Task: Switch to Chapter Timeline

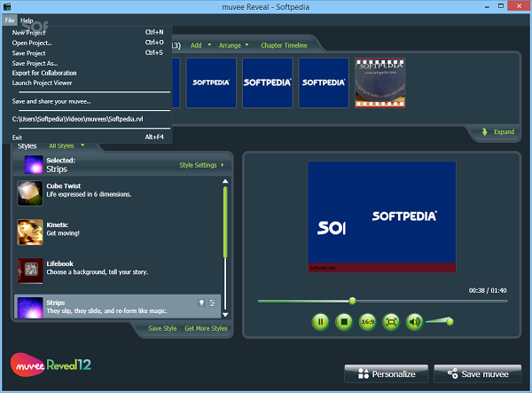Action: point(284,45)
